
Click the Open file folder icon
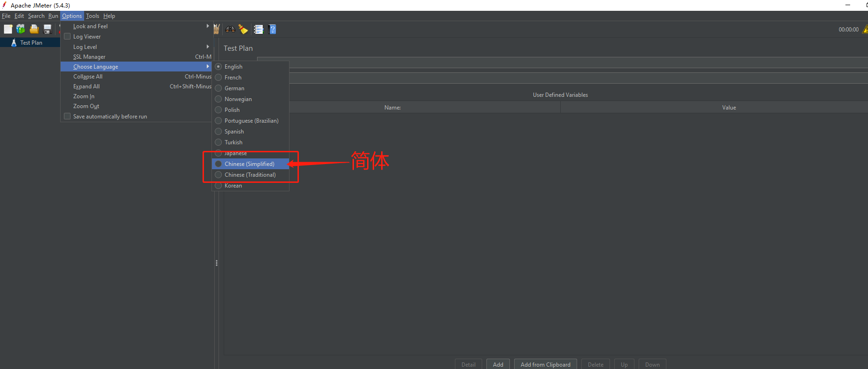(x=34, y=29)
